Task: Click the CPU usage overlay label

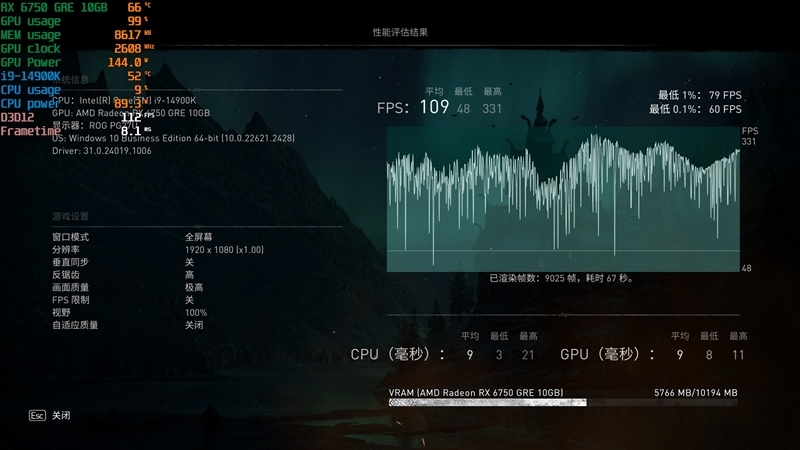Action: click(31, 90)
